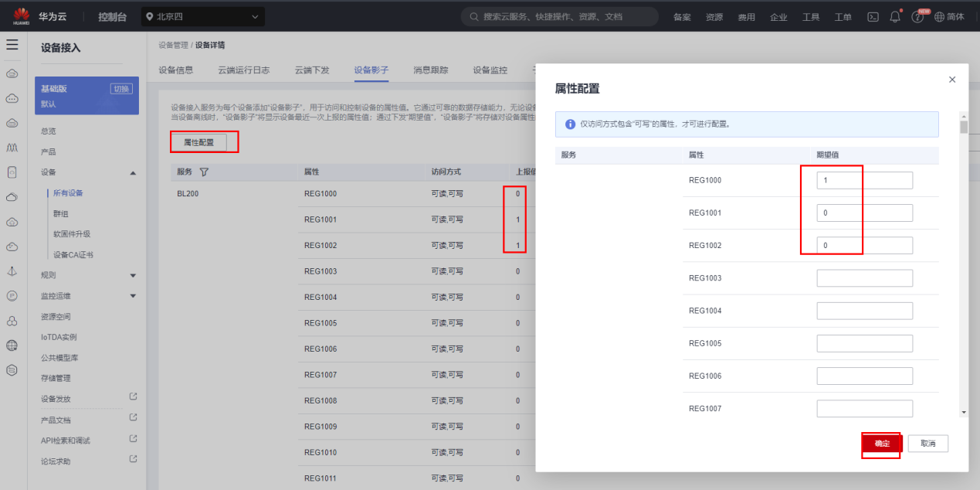Image resolution: width=980 pixels, height=490 pixels.
Task: Open the hamburger menu in the sidebar
Action: click(12, 45)
